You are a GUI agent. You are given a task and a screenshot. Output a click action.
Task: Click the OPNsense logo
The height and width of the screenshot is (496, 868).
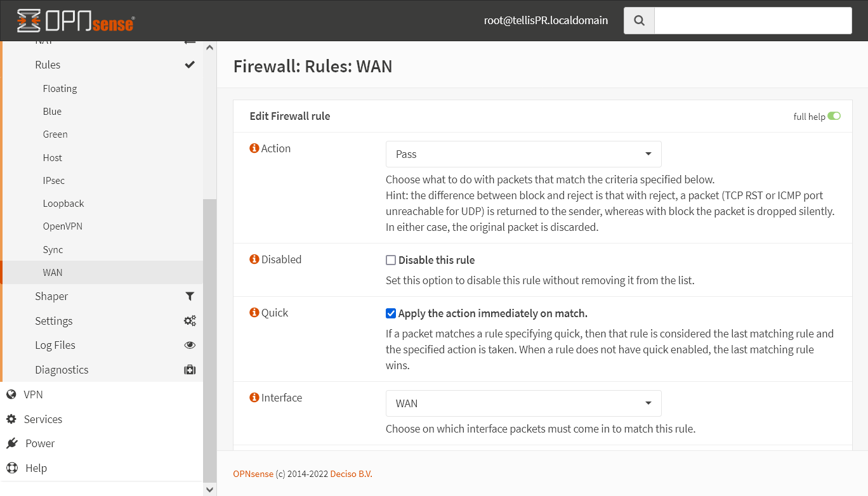[x=76, y=20]
